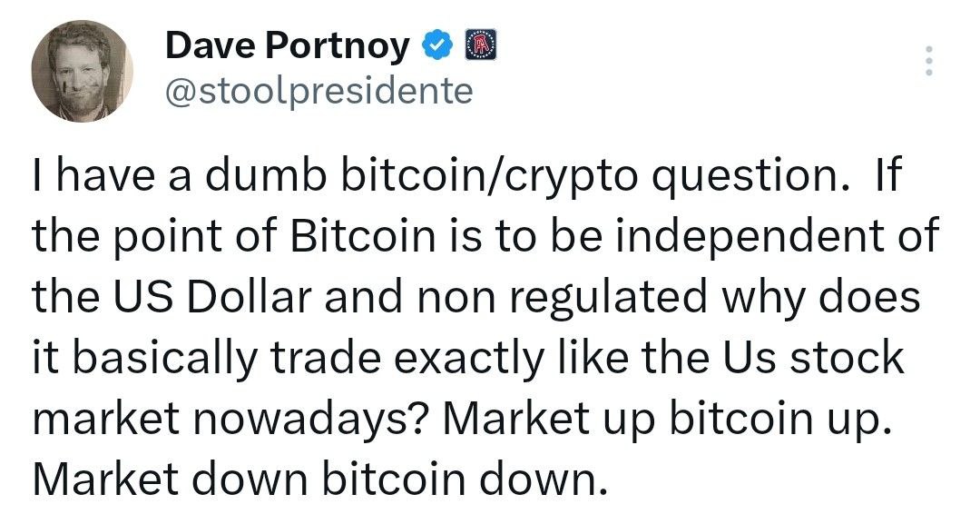Open Dave Portnoy's profile picture
Viewport: 980px width, 524px height.
click(x=83, y=71)
